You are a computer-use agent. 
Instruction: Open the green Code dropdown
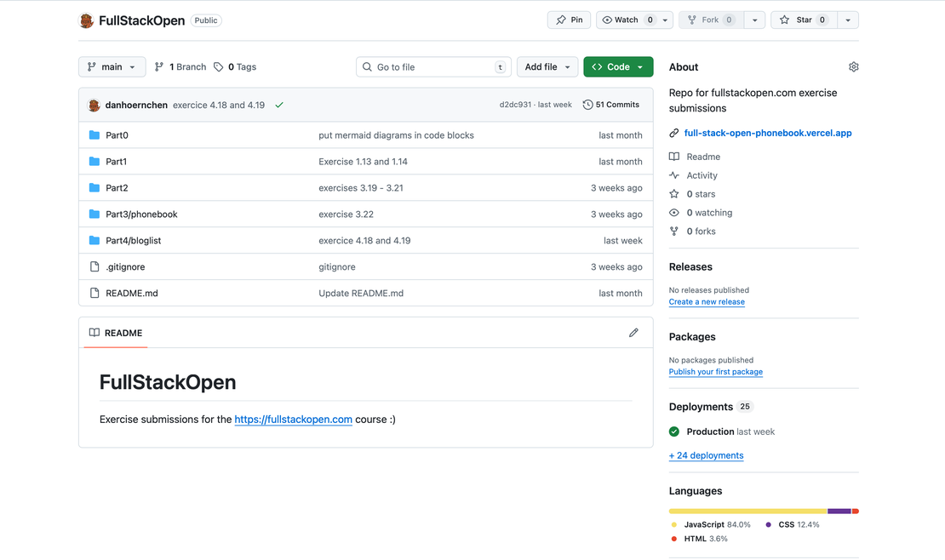click(618, 66)
